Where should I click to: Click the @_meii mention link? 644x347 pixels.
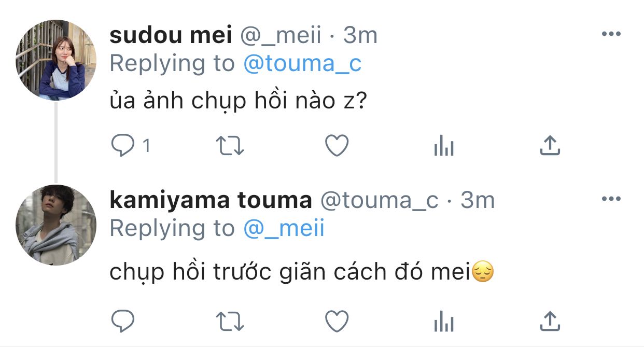[284, 228]
